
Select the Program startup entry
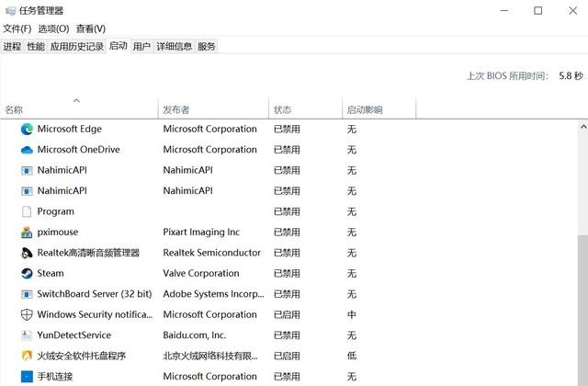click(55, 211)
